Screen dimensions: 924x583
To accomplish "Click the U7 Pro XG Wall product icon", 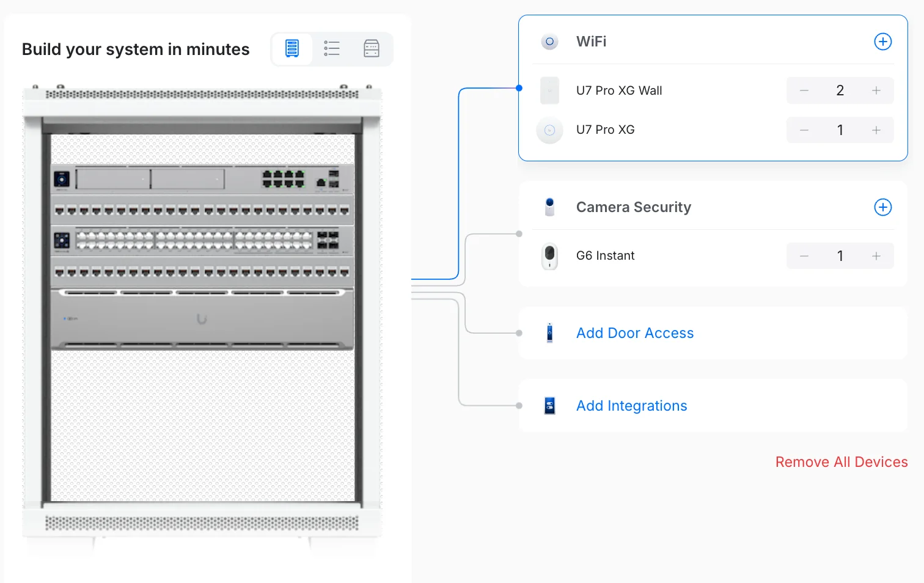I will click(x=549, y=90).
